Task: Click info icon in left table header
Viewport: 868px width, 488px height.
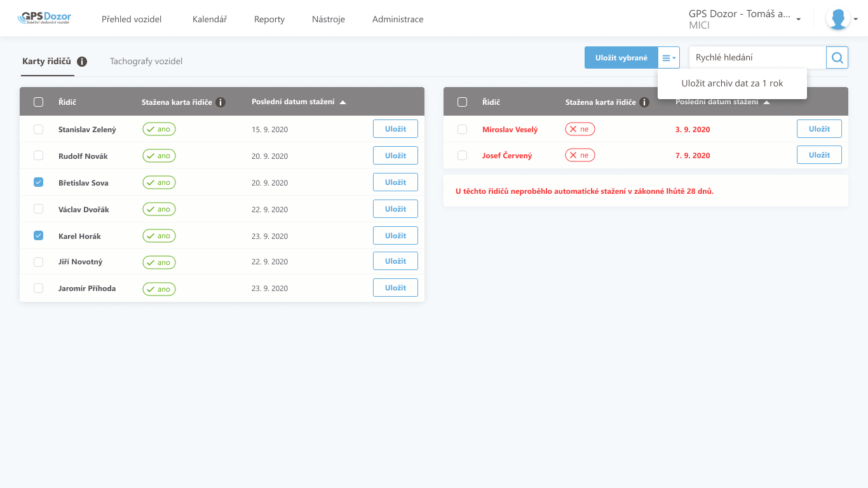Action: [x=220, y=102]
